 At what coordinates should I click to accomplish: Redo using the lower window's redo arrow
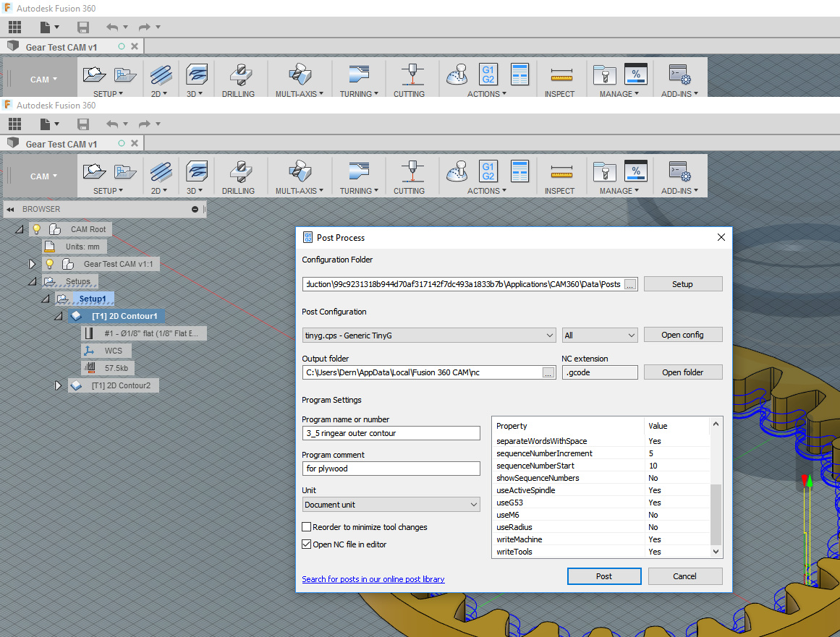[144, 124]
